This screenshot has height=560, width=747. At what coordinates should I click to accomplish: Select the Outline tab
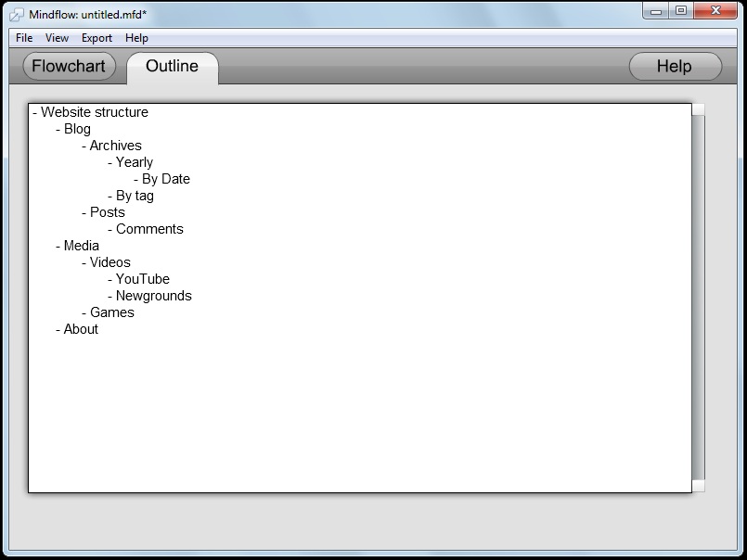(172, 67)
